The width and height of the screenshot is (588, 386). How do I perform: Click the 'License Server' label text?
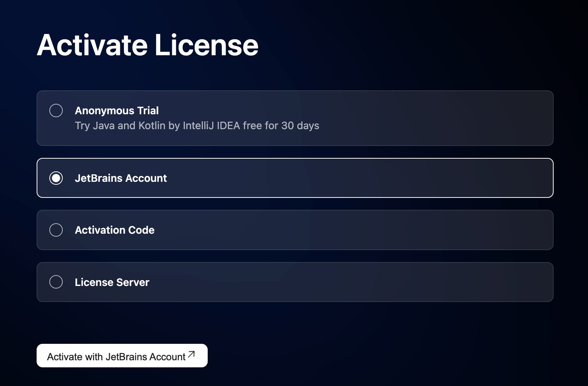click(112, 282)
